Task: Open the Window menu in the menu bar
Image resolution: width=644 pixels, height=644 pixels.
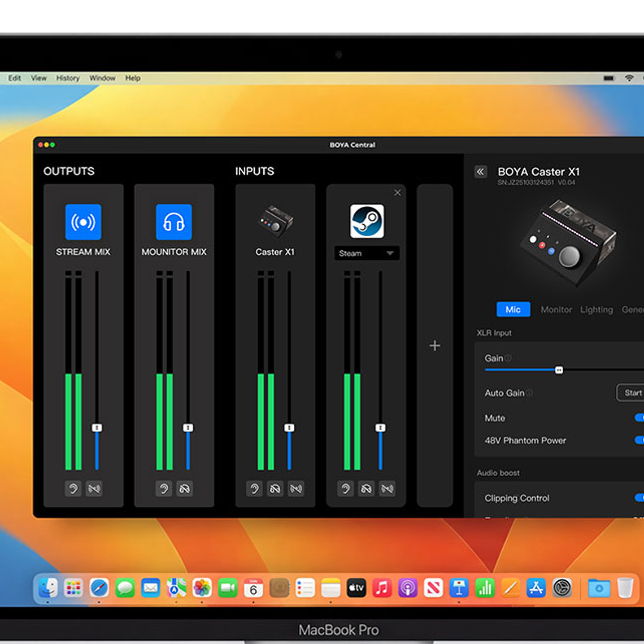Action: click(102, 78)
